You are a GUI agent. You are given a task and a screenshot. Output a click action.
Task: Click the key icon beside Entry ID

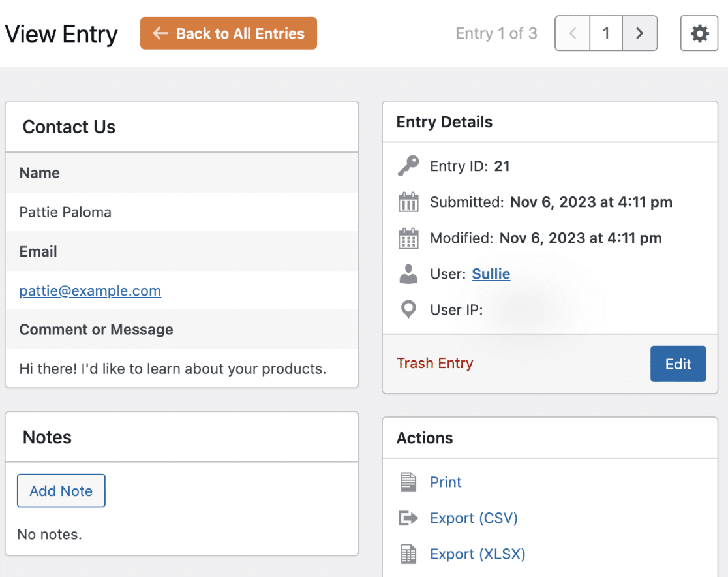(x=408, y=166)
